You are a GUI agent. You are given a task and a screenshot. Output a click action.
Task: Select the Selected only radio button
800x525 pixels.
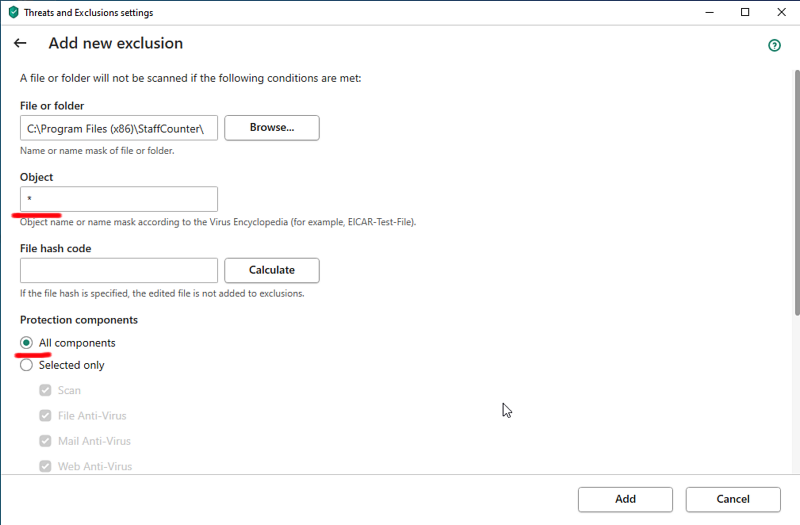click(x=26, y=365)
